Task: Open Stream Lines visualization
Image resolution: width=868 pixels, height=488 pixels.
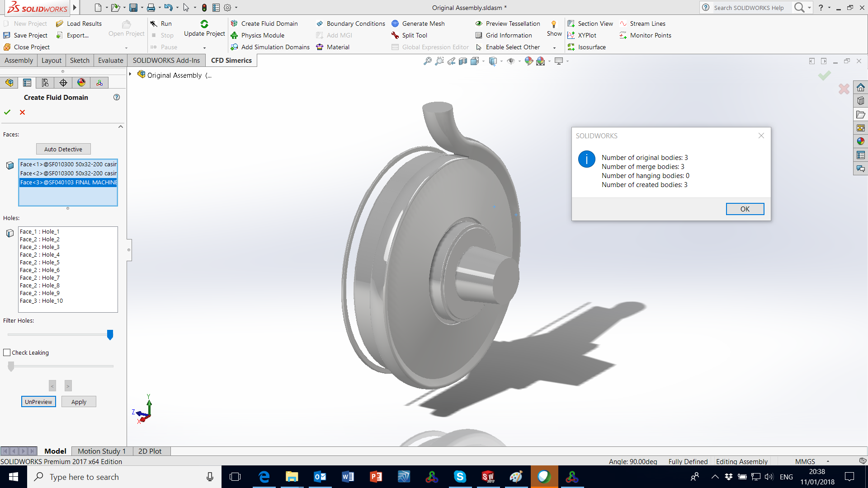Action: pyautogui.click(x=648, y=23)
